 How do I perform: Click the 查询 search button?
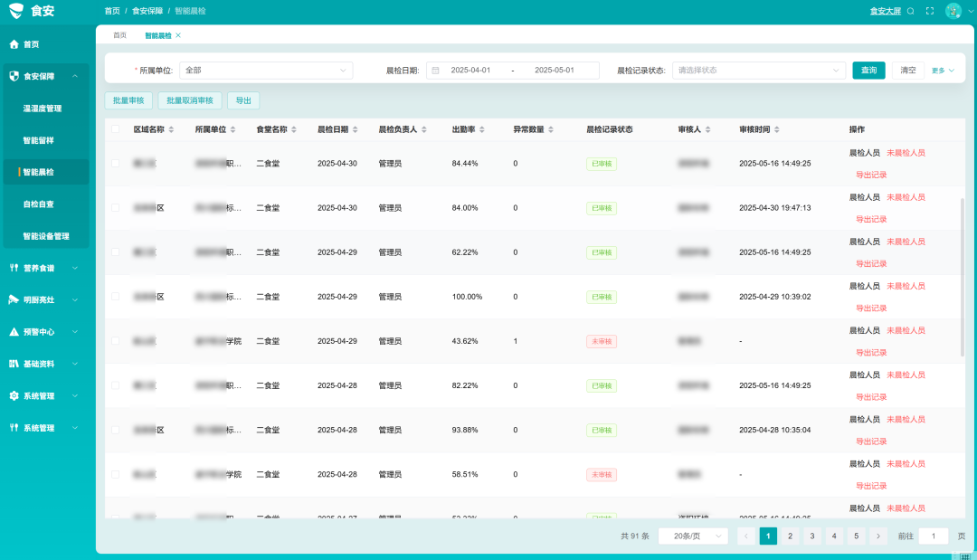pos(868,71)
